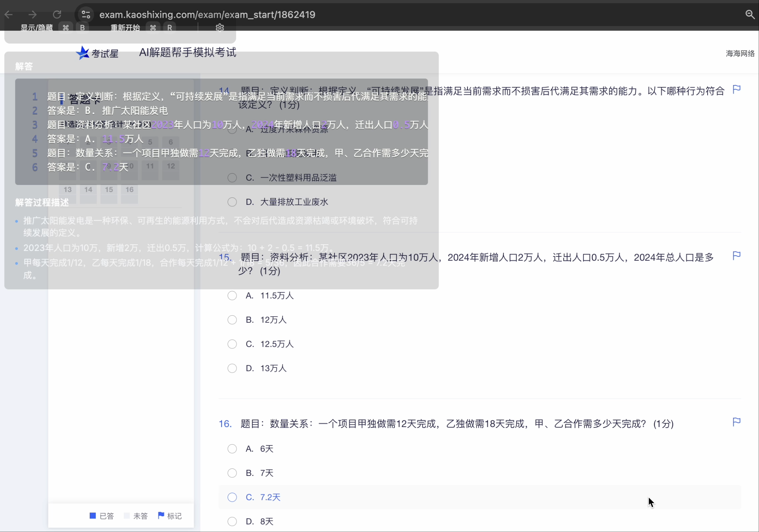The height and width of the screenshot is (532, 759).
Task: Click the 显示/隐藏 show/hide button
Action: 37,27
